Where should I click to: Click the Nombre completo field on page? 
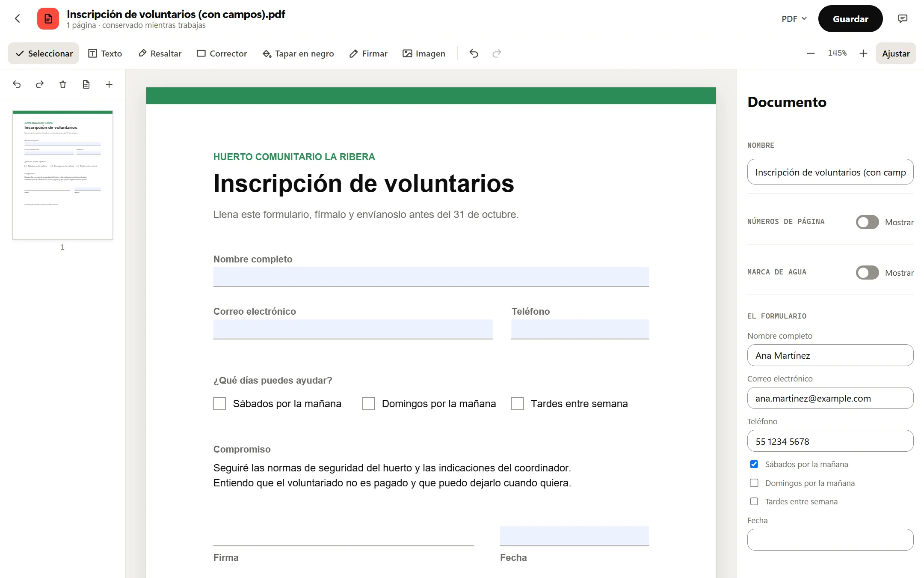(431, 277)
